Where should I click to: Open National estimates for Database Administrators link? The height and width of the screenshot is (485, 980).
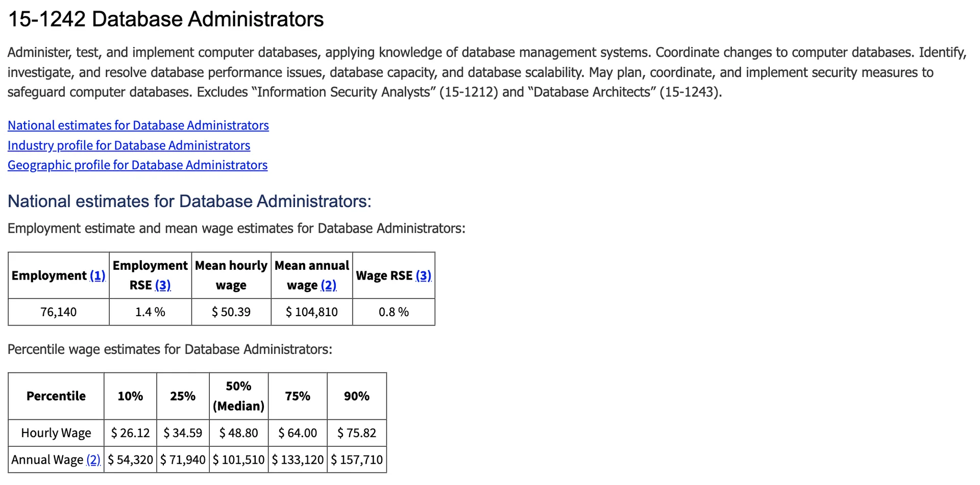pyautogui.click(x=138, y=125)
